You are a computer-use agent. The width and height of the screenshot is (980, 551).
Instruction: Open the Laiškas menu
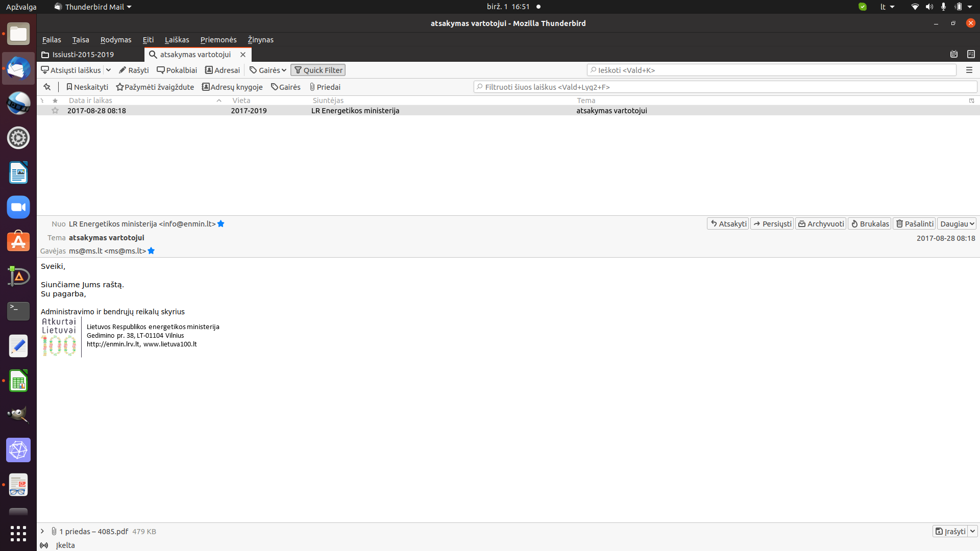click(177, 40)
